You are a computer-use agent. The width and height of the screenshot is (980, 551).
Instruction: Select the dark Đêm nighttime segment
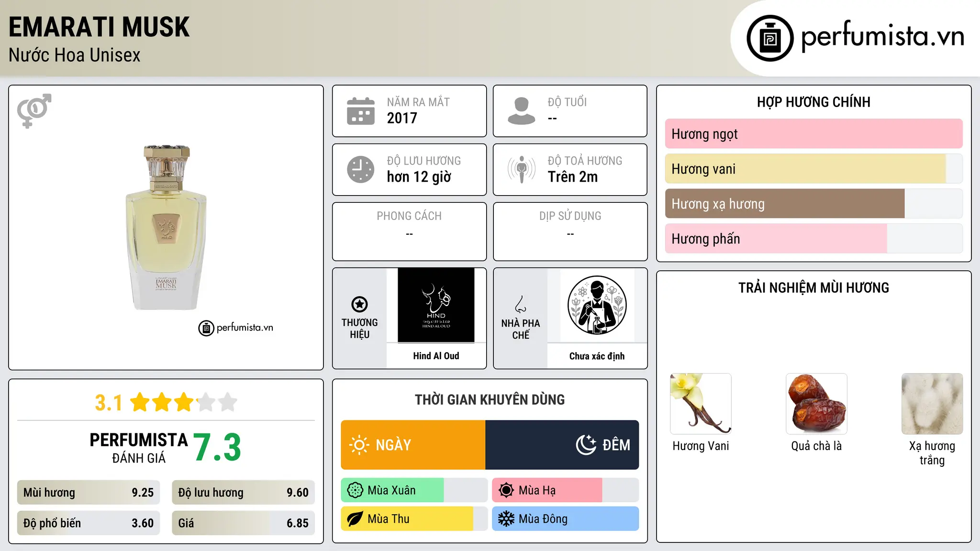(562, 445)
